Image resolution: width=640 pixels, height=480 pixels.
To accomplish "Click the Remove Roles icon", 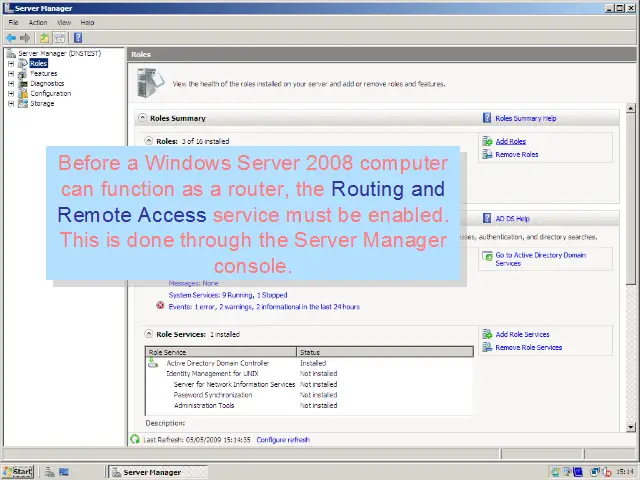I will click(x=487, y=154).
